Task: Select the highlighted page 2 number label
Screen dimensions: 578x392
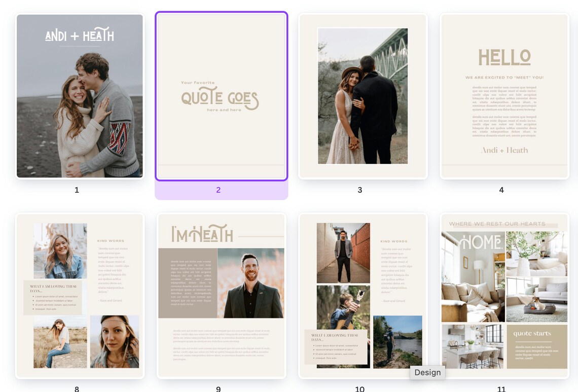Action: click(x=218, y=190)
